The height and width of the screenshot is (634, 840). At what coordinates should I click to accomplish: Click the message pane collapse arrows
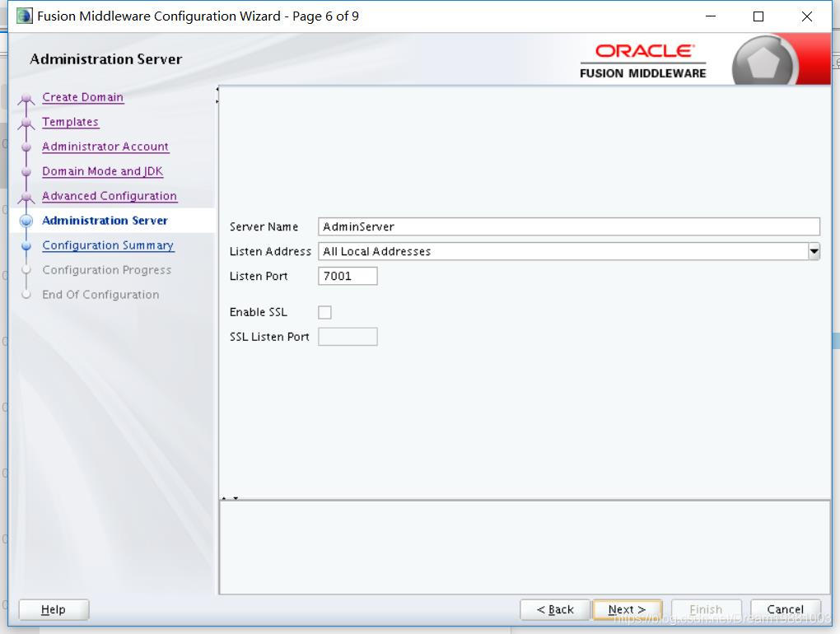pos(230,498)
